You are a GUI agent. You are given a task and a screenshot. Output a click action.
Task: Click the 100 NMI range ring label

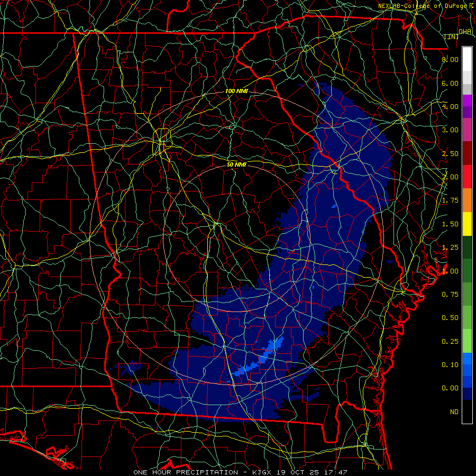[x=236, y=91]
